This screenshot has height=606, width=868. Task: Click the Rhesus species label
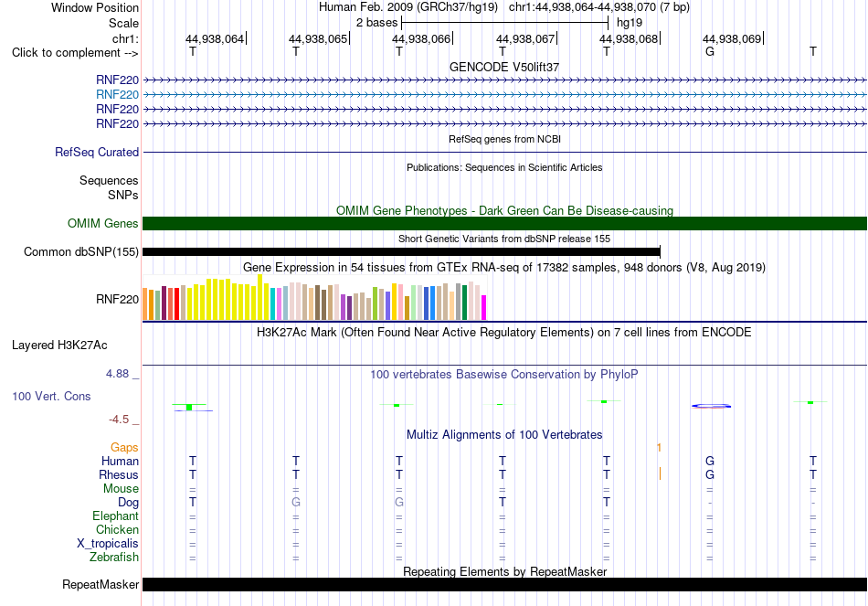pyautogui.click(x=119, y=474)
